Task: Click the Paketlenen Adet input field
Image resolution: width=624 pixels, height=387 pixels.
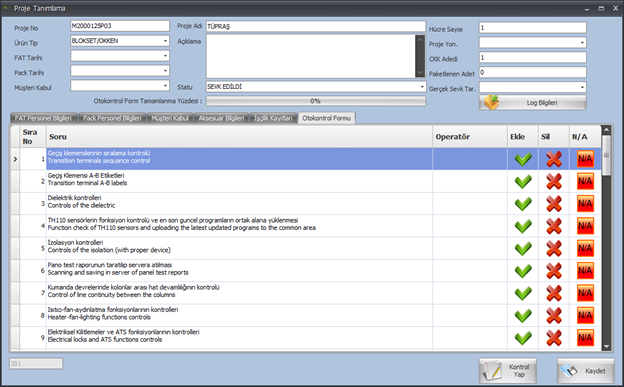Action: coord(532,72)
